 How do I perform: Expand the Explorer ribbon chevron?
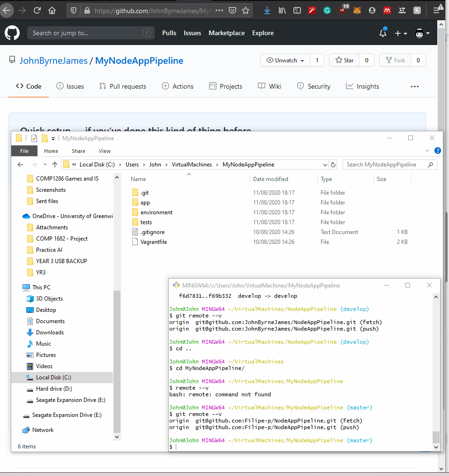pos(427,151)
